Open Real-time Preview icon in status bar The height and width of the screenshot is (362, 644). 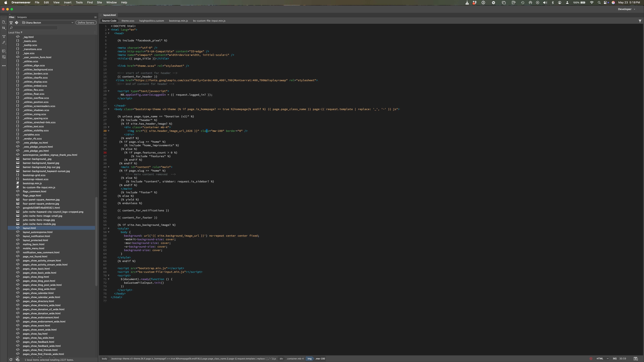pyautogui.click(x=636, y=359)
